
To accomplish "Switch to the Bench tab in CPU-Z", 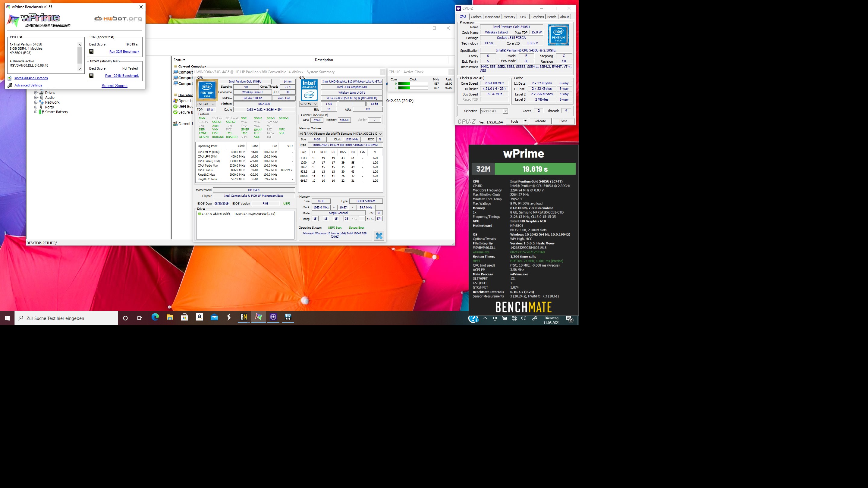I will 552,17.
